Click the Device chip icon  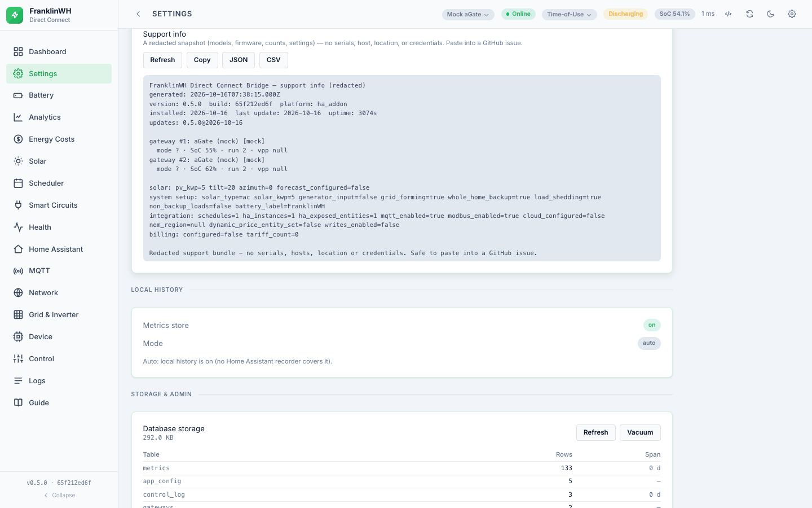[18, 337]
